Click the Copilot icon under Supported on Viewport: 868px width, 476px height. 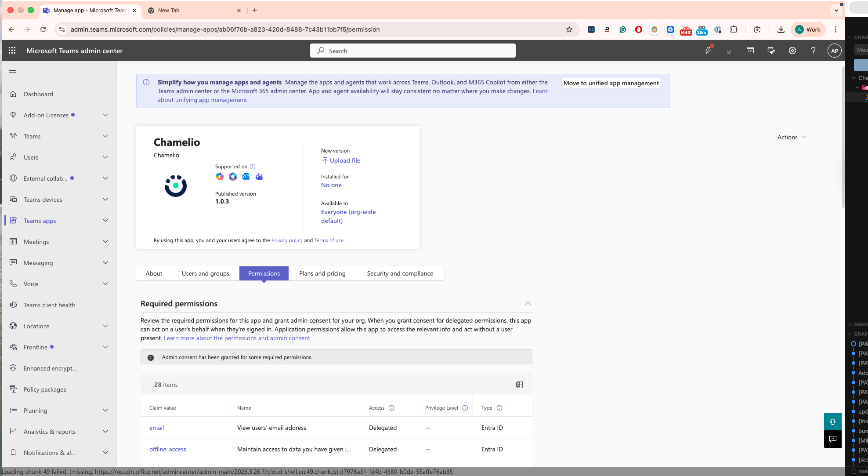[x=220, y=177]
